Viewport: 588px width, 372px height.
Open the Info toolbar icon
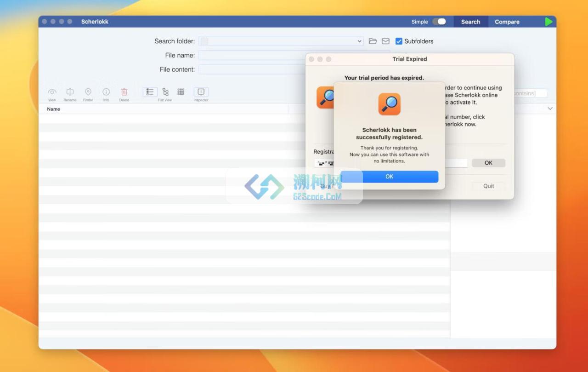point(106,92)
